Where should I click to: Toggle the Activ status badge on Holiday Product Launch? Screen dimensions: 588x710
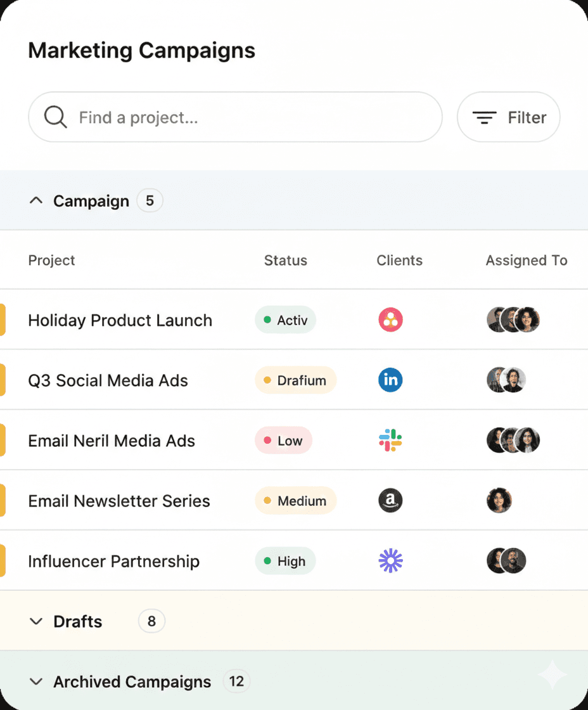point(285,319)
